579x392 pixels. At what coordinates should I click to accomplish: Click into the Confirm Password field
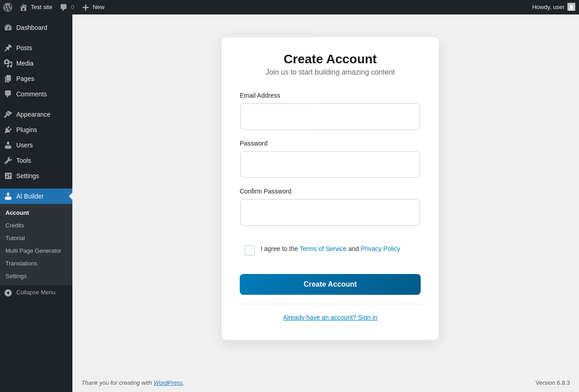click(330, 213)
